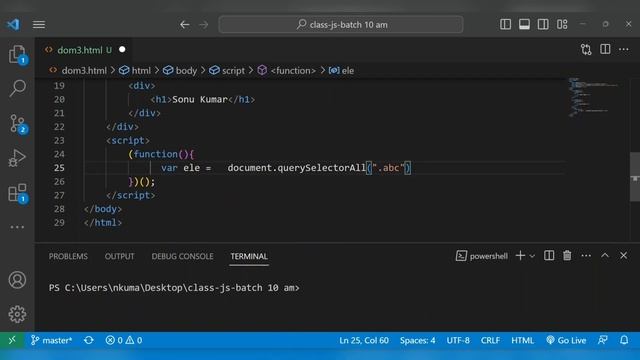This screenshot has width=640, height=360.
Task: Click the text Sonu Kumar on line 20
Action: click(200, 99)
